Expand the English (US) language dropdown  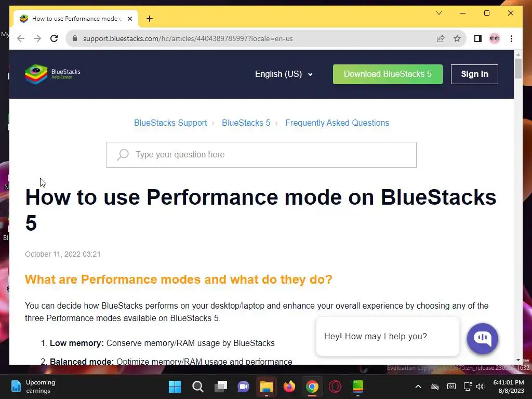284,74
